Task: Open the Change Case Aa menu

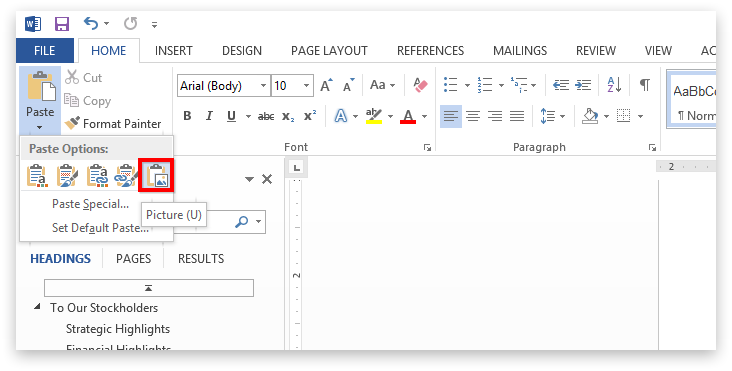Action: pyautogui.click(x=382, y=85)
